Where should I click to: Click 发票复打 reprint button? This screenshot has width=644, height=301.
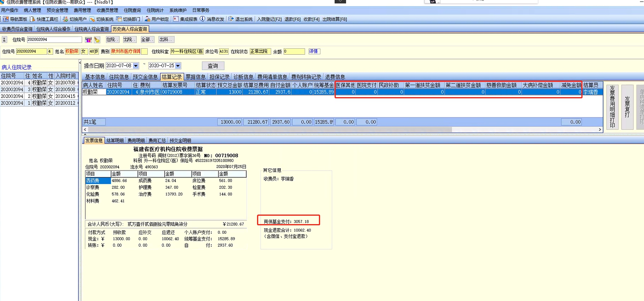click(627, 107)
